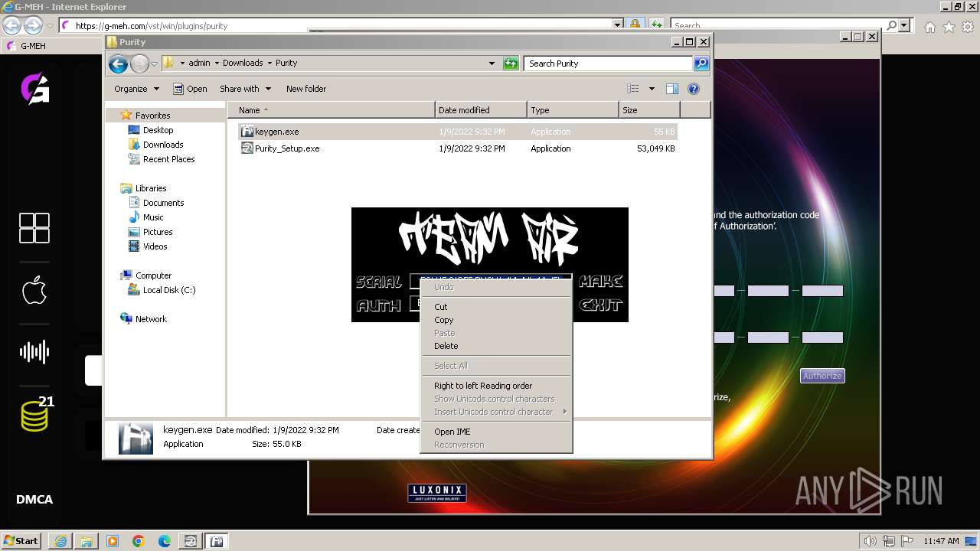This screenshot has height=551, width=980.
Task: Expand IE search provider dropdown
Action: (x=904, y=25)
